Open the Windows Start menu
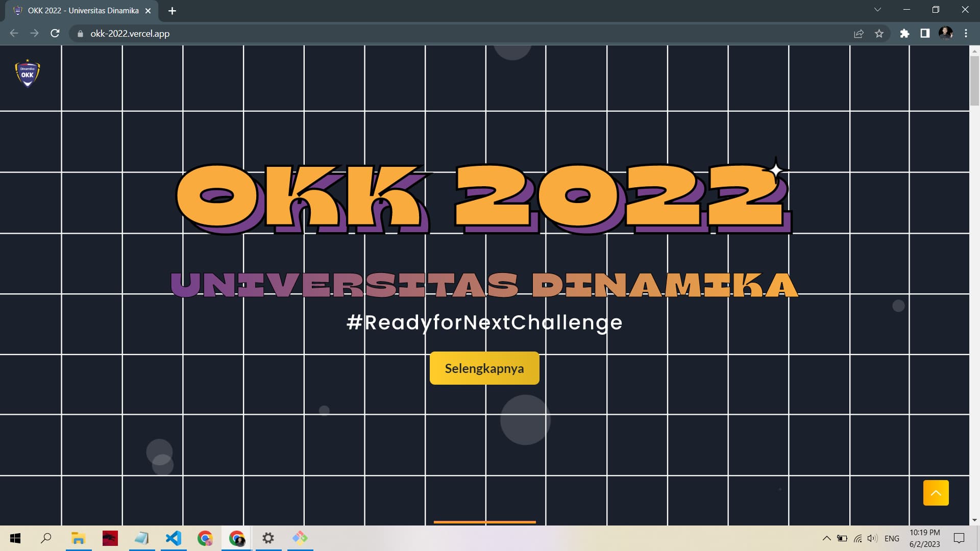Screen dimensions: 980x551 click(15, 538)
